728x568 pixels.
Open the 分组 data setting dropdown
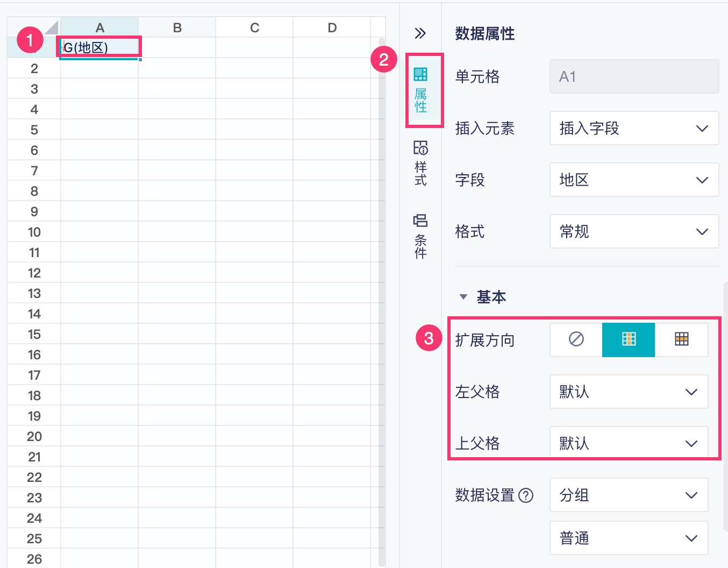click(629, 495)
